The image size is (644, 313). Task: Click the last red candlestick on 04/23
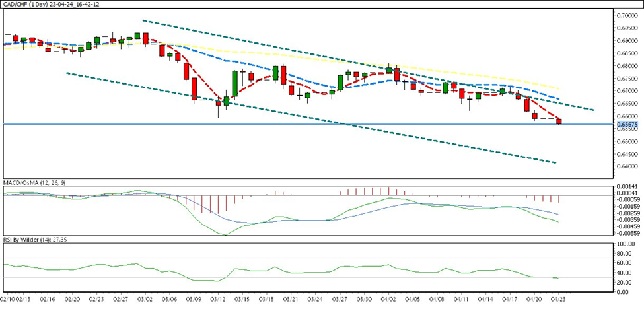[x=559, y=122]
